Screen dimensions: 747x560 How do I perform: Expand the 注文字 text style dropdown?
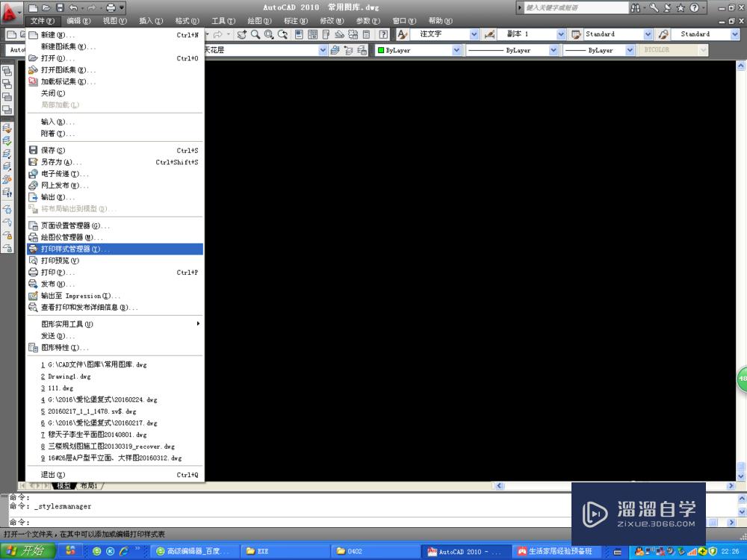474,34
